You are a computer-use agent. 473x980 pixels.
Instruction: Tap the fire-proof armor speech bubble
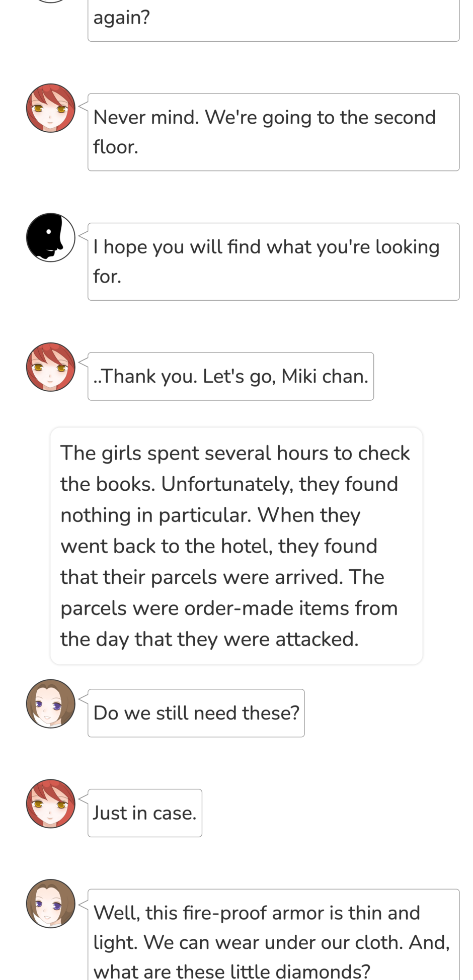tap(274, 935)
